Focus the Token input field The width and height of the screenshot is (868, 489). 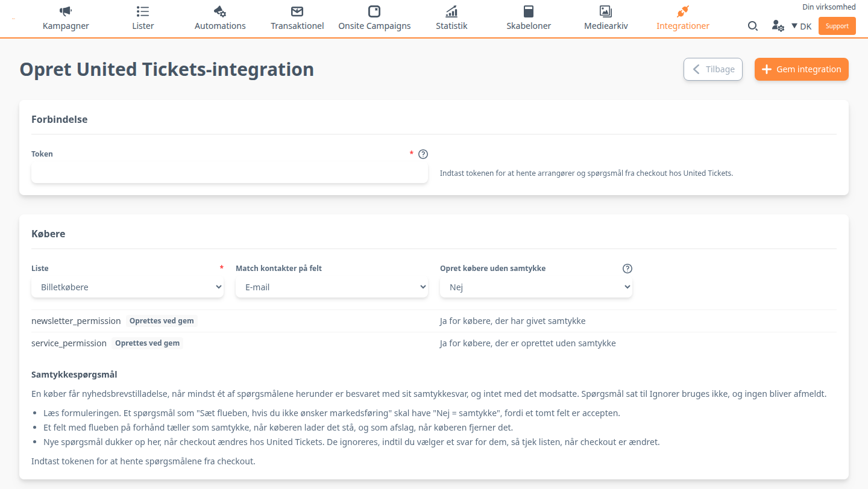pos(230,173)
